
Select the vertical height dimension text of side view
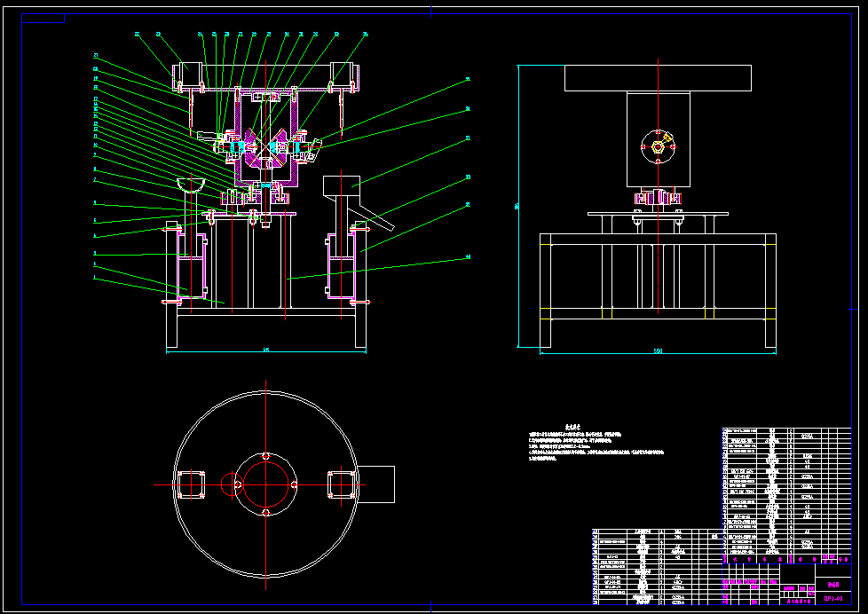[x=517, y=207]
